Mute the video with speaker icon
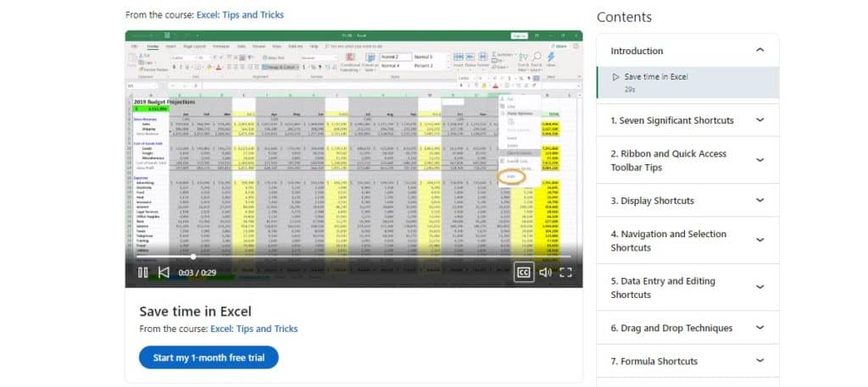 click(x=545, y=273)
